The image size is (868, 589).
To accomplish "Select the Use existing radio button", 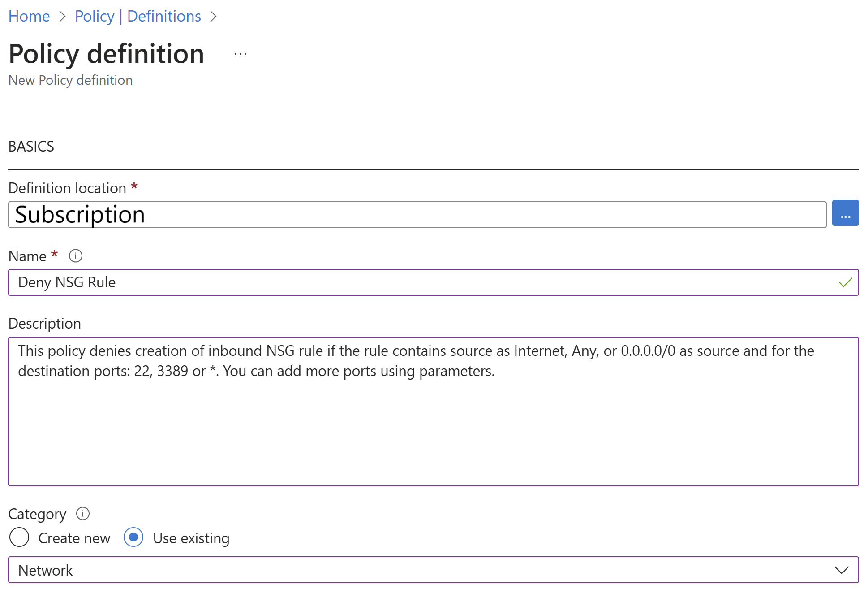I will tap(133, 537).
